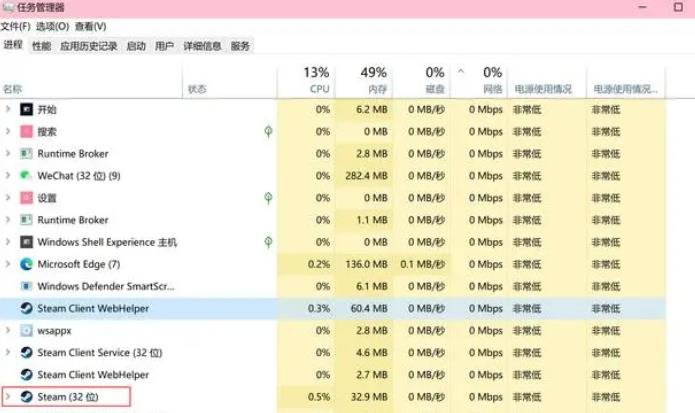Sort by the CPU column header
This screenshot has width=695, height=413.
point(306,80)
